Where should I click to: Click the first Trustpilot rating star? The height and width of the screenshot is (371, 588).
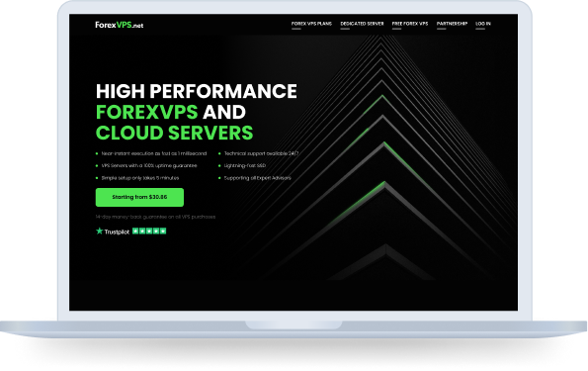click(x=135, y=231)
